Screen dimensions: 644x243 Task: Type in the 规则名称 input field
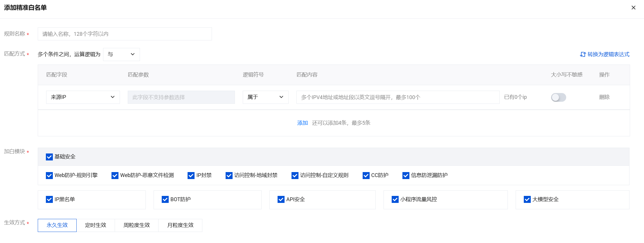pos(125,34)
